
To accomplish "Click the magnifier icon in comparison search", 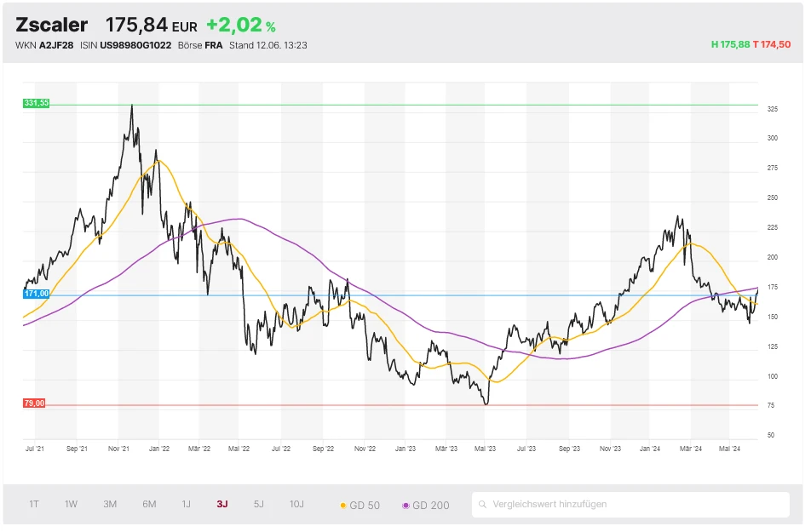I will (483, 505).
